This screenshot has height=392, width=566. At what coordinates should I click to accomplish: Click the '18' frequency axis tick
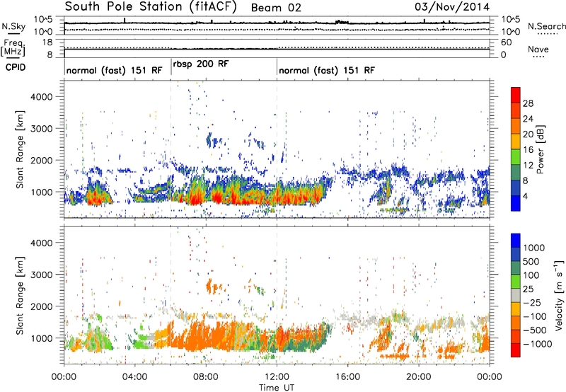[x=47, y=42]
